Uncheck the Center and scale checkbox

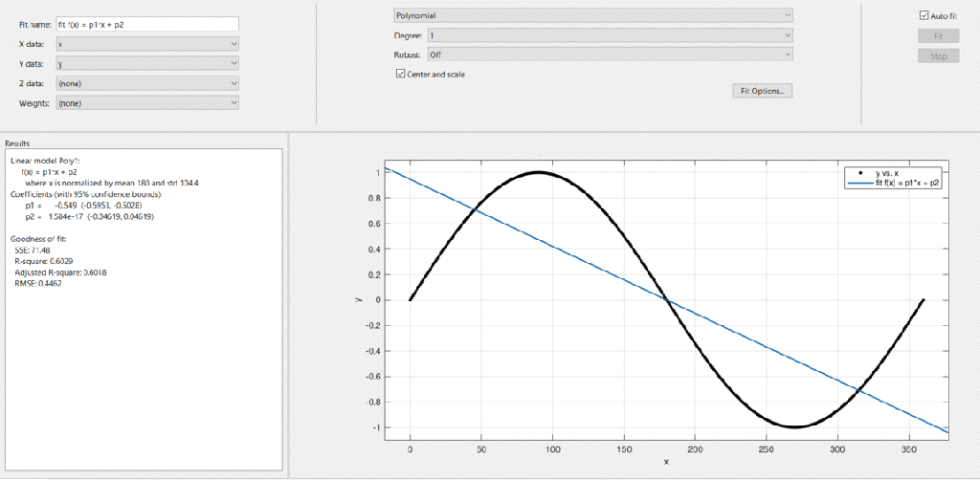[401, 74]
